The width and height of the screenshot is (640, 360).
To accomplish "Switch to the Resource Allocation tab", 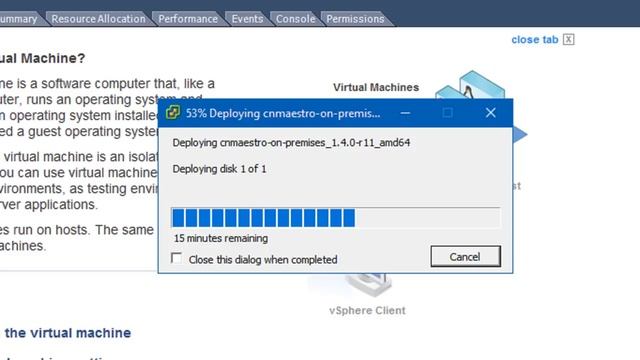I will coord(98,19).
